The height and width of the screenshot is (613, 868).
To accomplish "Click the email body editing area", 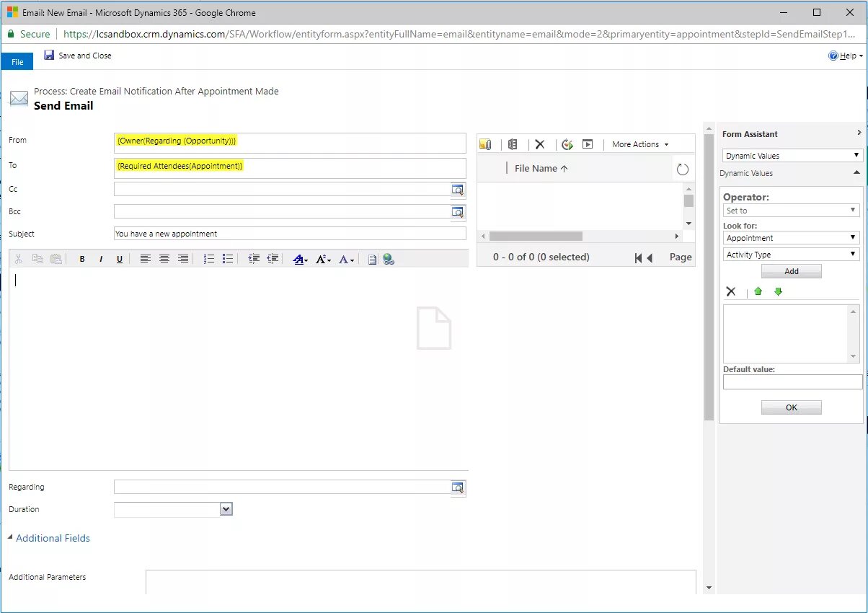I will (238, 369).
